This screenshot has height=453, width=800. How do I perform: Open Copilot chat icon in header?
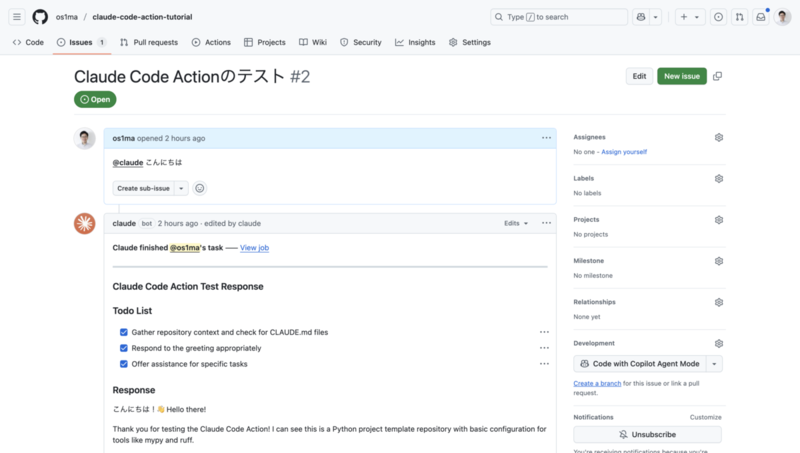[x=641, y=17]
